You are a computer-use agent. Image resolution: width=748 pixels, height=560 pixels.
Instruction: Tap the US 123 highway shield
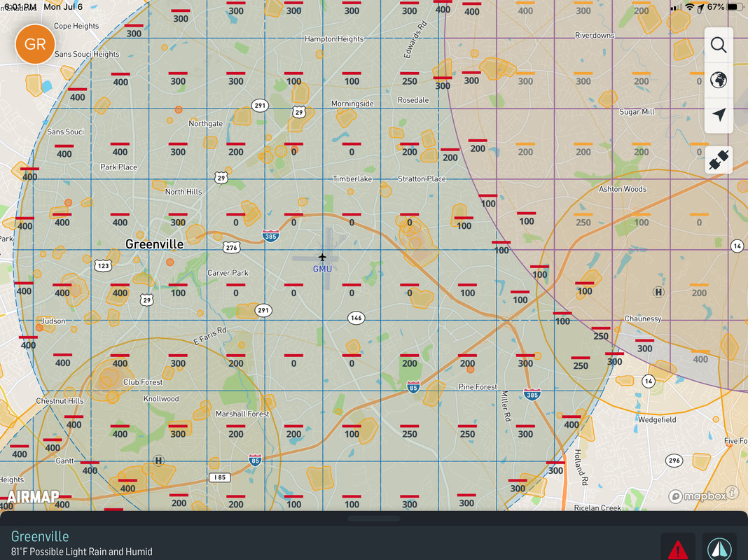point(103,265)
